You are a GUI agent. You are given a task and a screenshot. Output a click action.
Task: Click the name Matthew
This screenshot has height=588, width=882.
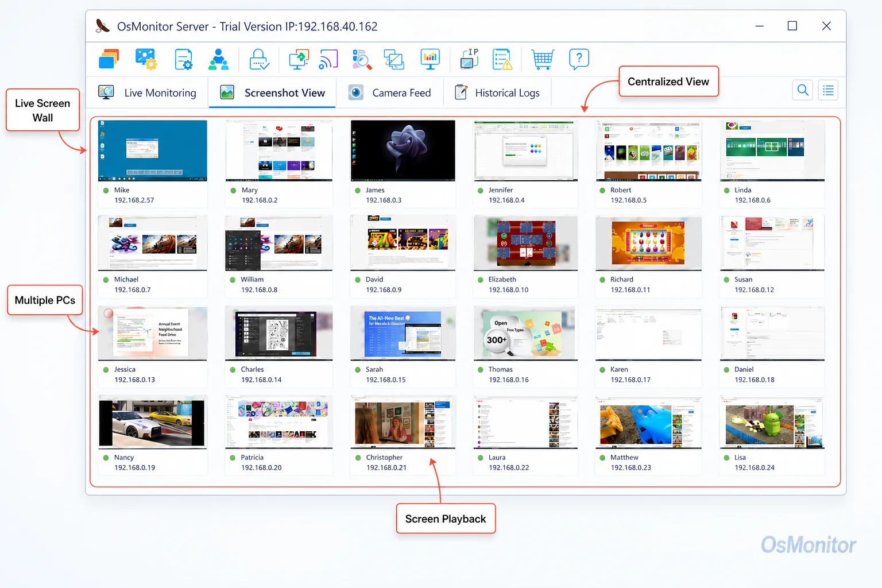click(x=624, y=458)
